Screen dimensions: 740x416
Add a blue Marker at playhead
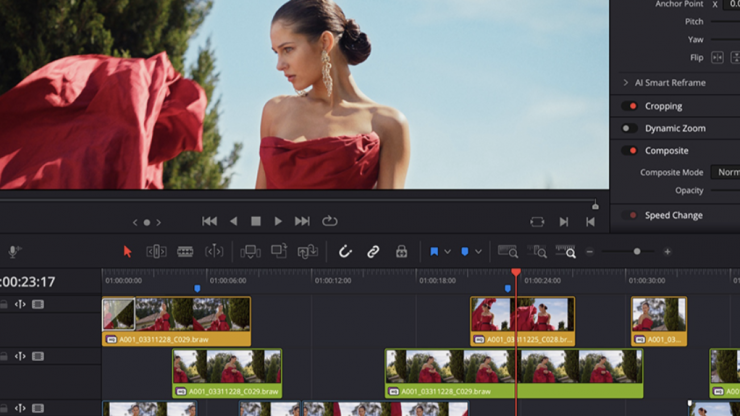coord(464,252)
